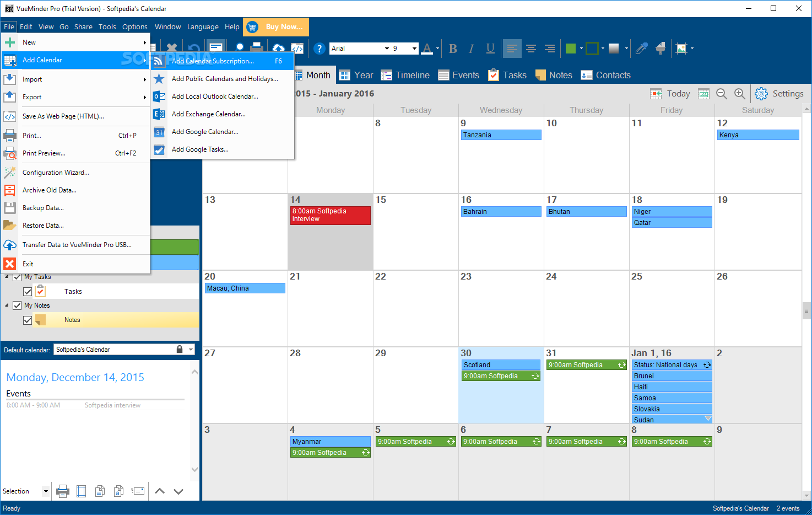Go to previous item with up chevron
This screenshot has height=515, width=812.
[x=160, y=491]
